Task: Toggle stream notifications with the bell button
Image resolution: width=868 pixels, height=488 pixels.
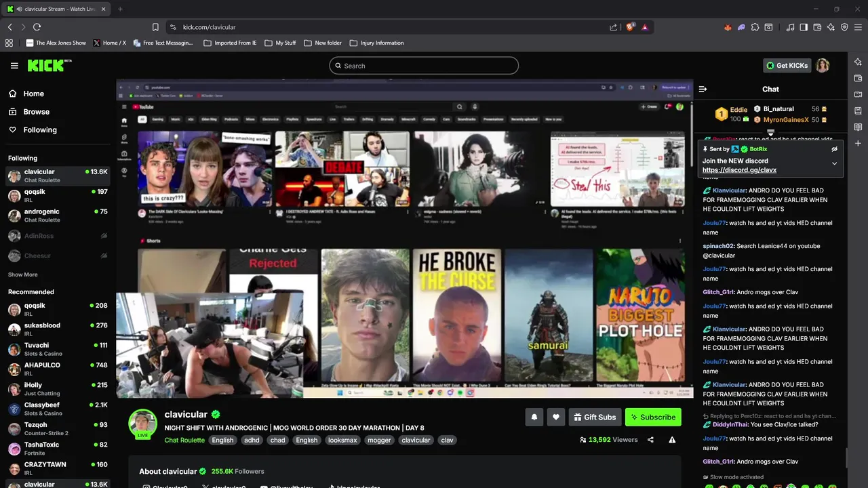Action: tap(534, 417)
